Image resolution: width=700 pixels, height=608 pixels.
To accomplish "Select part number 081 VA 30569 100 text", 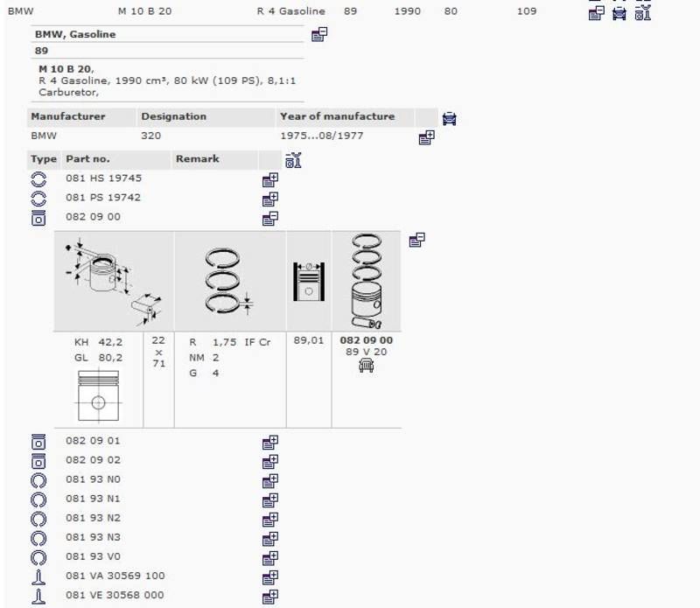I will [x=115, y=576].
